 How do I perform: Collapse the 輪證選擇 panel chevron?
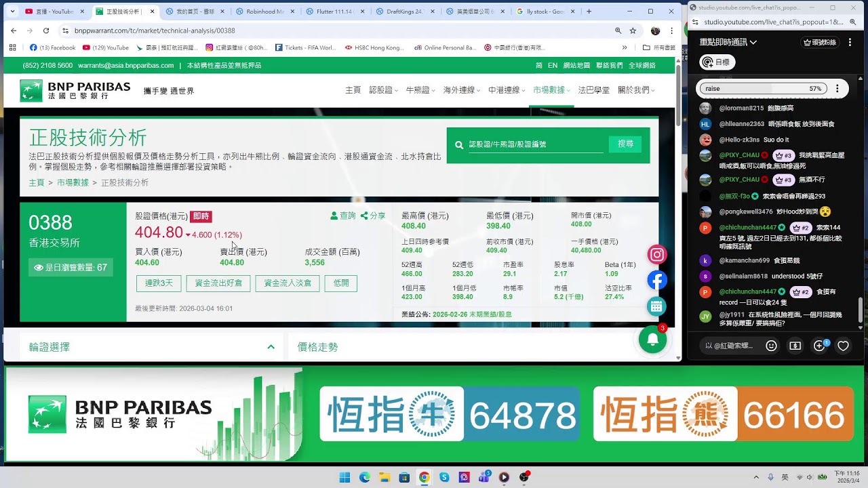point(271,347)
